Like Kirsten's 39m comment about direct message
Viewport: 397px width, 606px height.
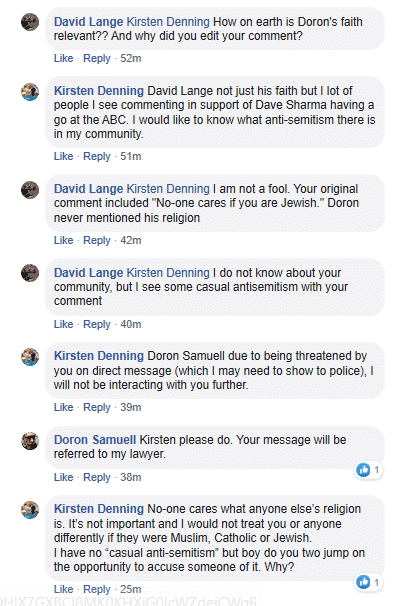tap(63, 407)
